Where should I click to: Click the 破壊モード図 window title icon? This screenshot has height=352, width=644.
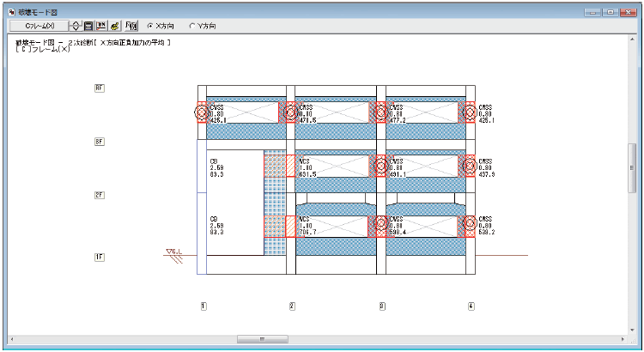tap(11, 12)
